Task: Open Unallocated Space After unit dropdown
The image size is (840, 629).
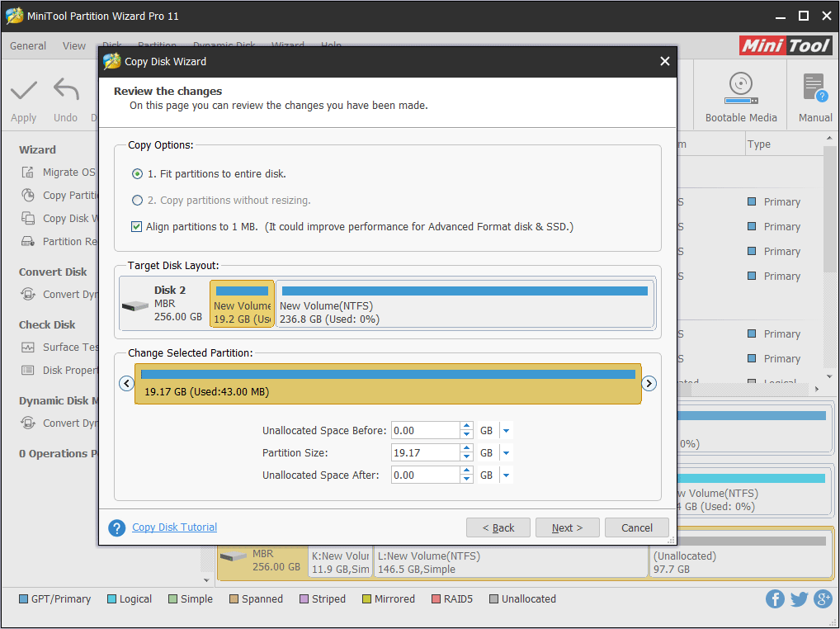Action: pyautogui.click(x=507, y=475)
